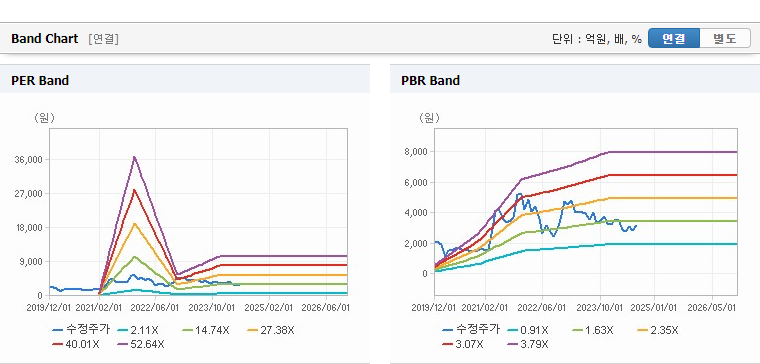
Task: Toggle the 1.63X legend series
Action: click(x=593, y=330)
